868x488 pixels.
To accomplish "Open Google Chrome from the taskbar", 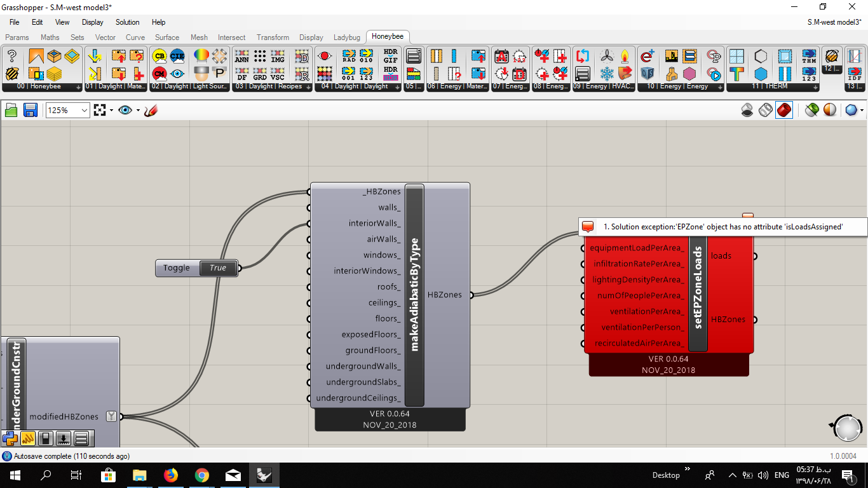I will click(202, 475).
